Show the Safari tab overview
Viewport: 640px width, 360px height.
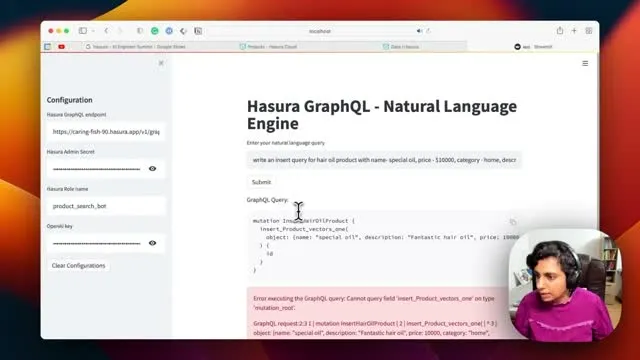589,31
